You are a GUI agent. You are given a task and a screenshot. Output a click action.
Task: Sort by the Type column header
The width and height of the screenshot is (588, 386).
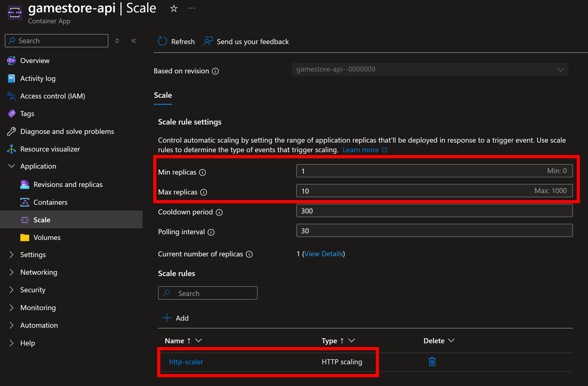coord(329,341)
